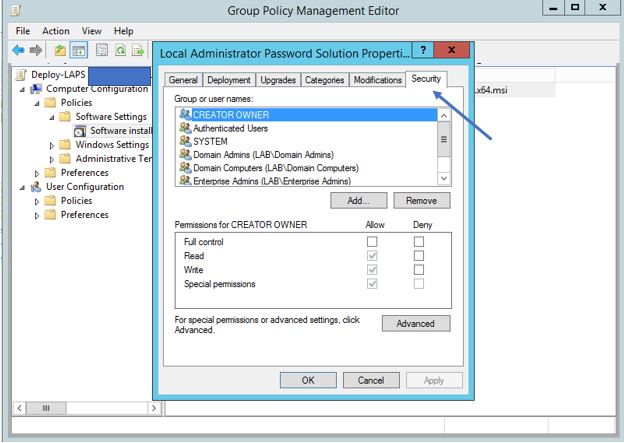
Task: Click the Software Settings folder icon
Action: pos(65,117)
